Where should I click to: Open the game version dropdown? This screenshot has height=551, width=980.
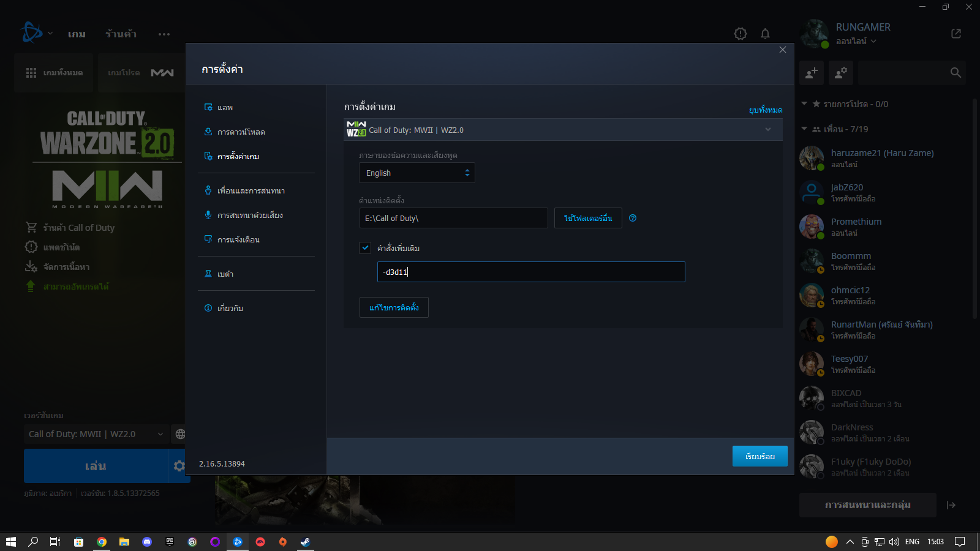[96, 434]
